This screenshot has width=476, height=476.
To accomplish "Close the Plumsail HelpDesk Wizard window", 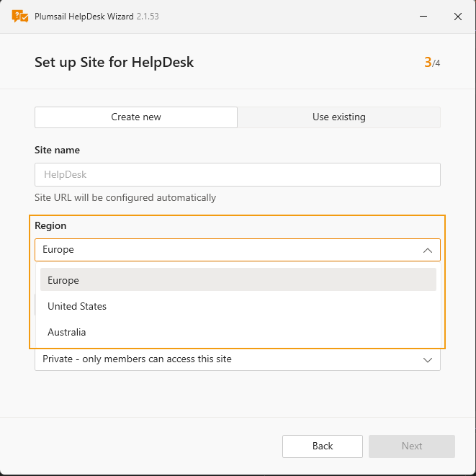I will click(457, 17).
